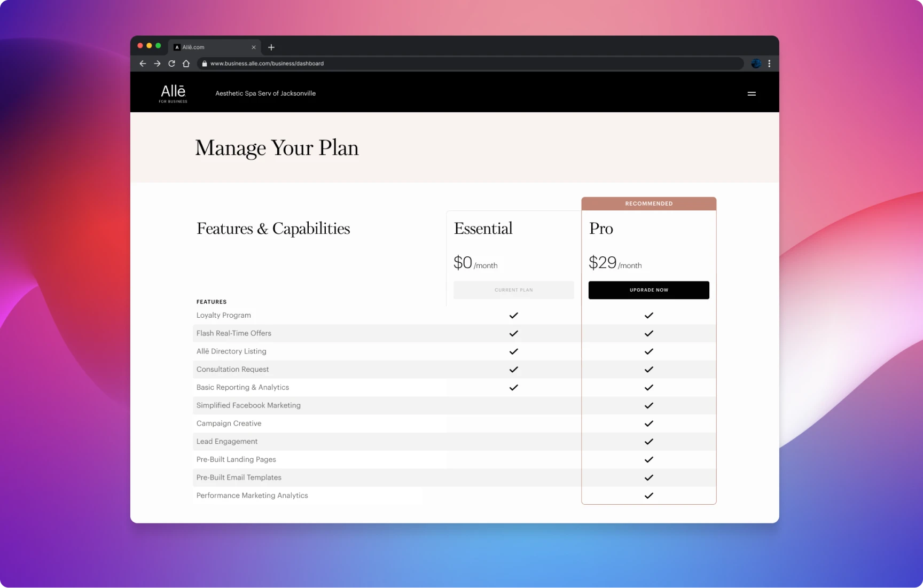Open the hamburger navigation menu
The width and height of the screenshot is (923, 588).
pos(752,93)
